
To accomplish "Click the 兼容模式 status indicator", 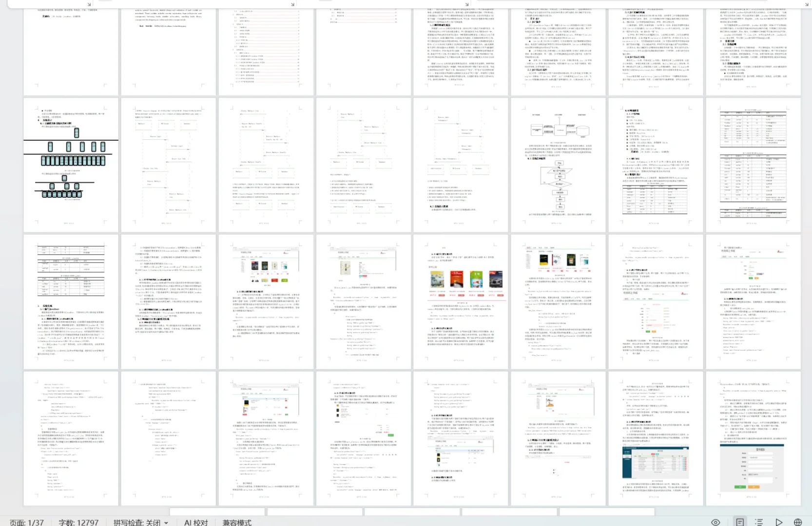I will tap(237, 522).
